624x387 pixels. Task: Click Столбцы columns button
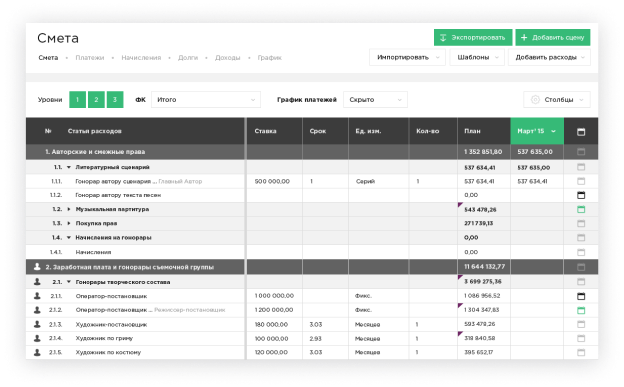tap(557, 100)
